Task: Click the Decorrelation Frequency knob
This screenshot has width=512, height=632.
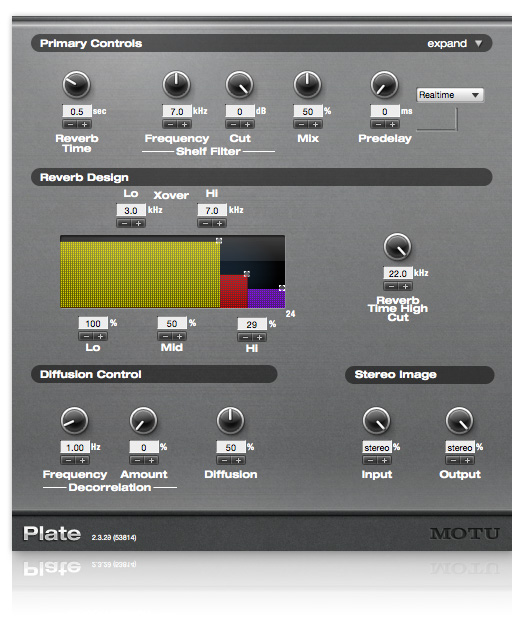Action: pyautogui.click(x=74, y=420)
